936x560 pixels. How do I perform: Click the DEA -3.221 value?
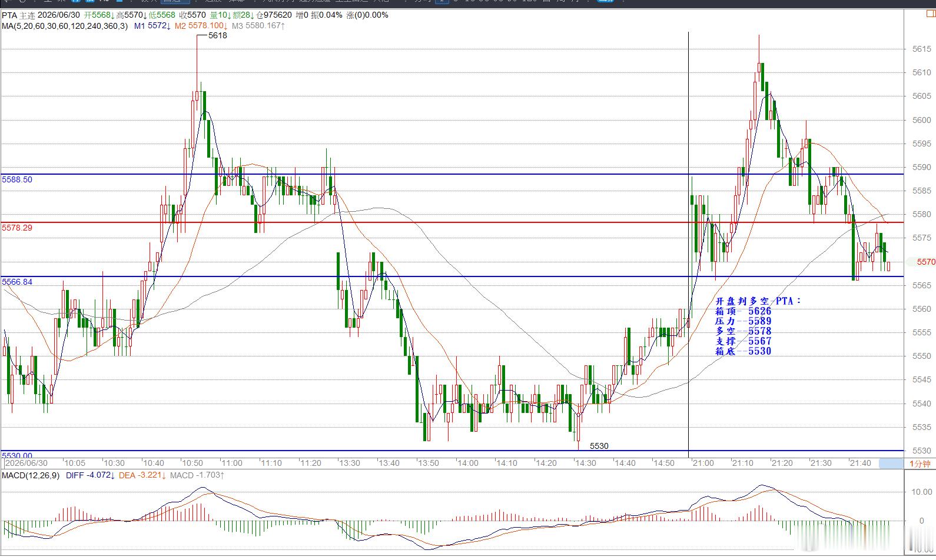point(142,475)
